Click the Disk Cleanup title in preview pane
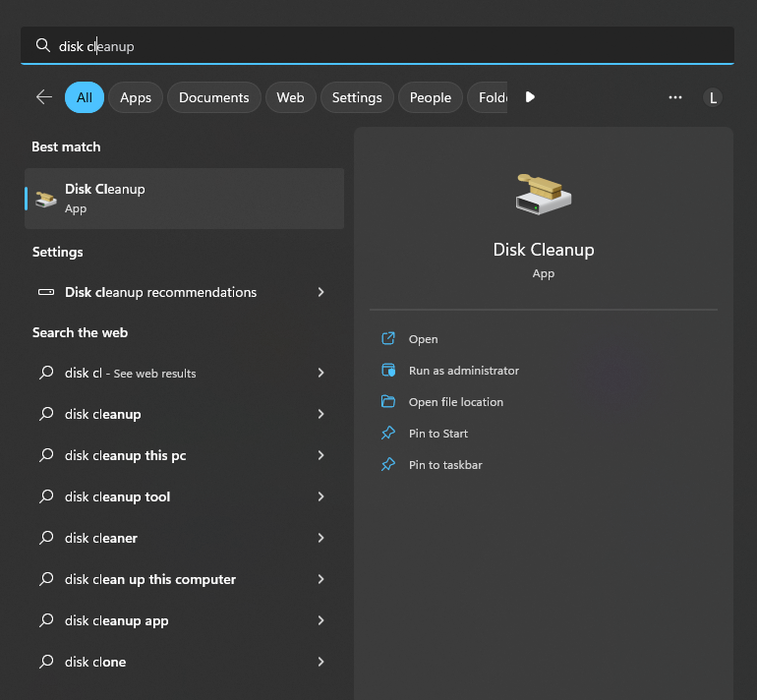Screen dimensions: 757x700 [x=544, y=250]
